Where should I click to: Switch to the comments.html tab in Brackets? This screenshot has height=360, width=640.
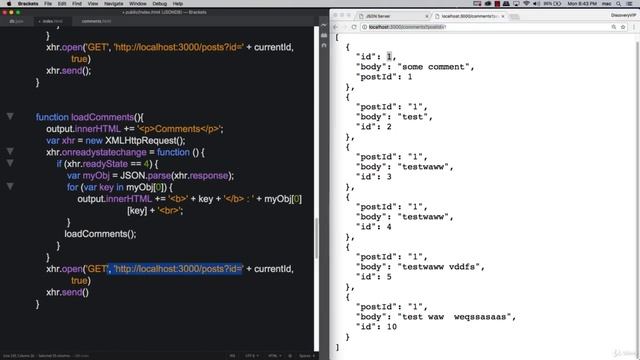point(96,21)
